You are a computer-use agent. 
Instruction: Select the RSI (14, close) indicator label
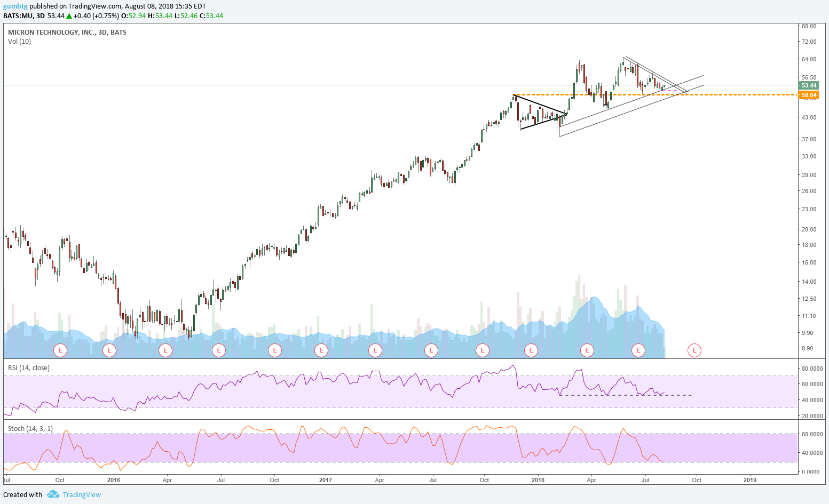coord(29,368)
